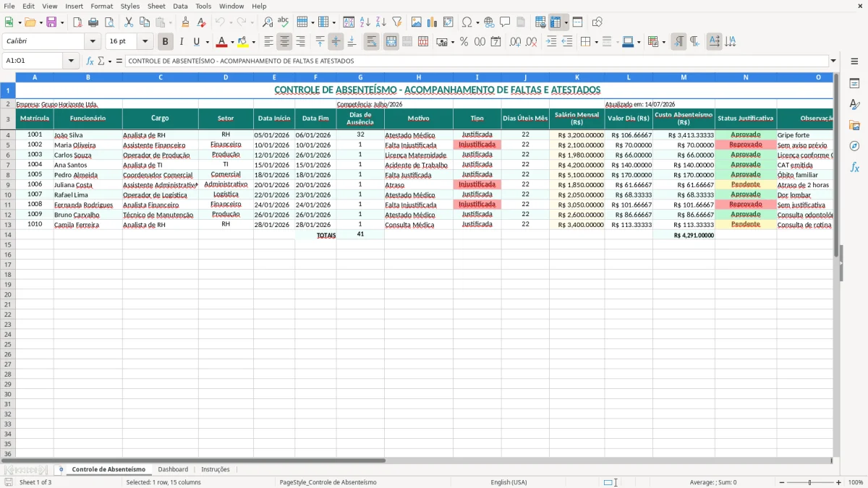This screenshot has height=488, width=868.
Task: Expand the Formula Bar arrow
Action: [833, 61]
